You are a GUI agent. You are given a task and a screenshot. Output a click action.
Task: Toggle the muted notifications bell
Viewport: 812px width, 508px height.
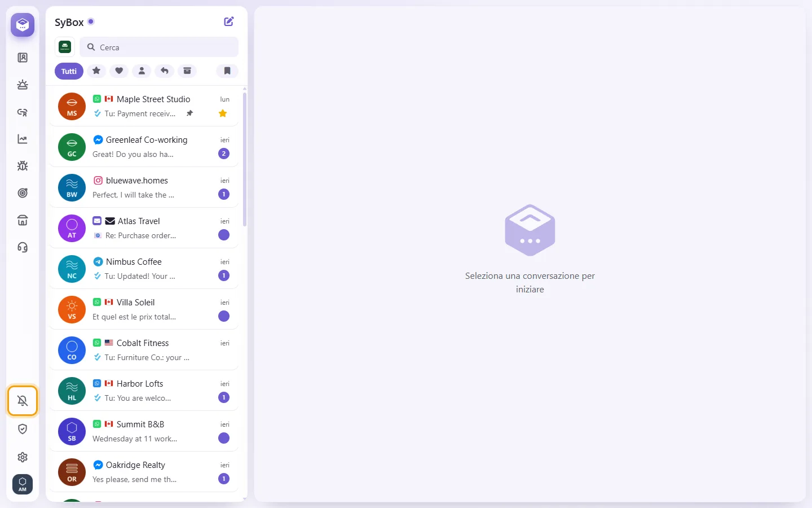23,401
